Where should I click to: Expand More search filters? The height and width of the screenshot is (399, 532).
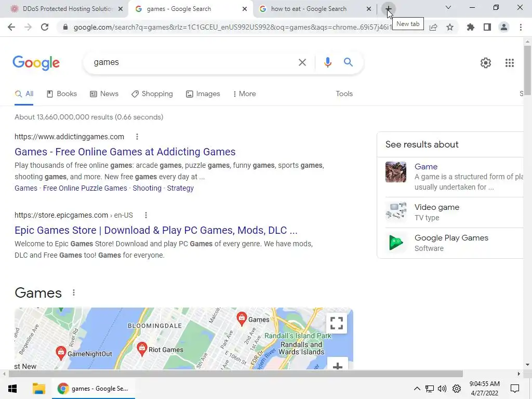244,94
